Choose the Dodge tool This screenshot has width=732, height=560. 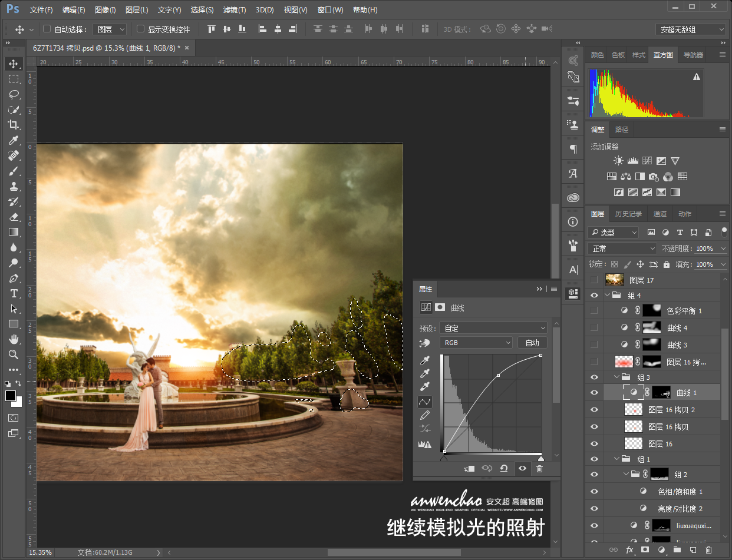(14, 263)
